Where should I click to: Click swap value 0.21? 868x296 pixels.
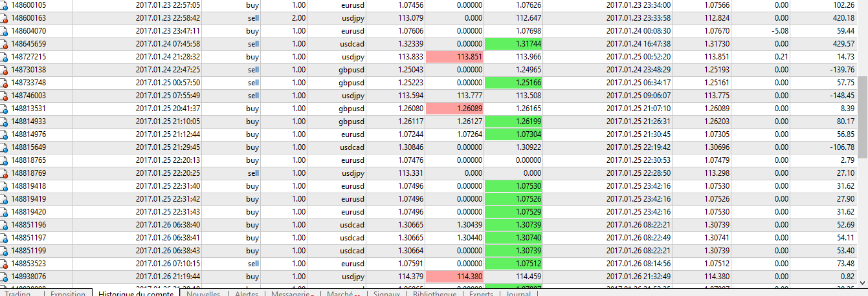[x=782, y=57]
